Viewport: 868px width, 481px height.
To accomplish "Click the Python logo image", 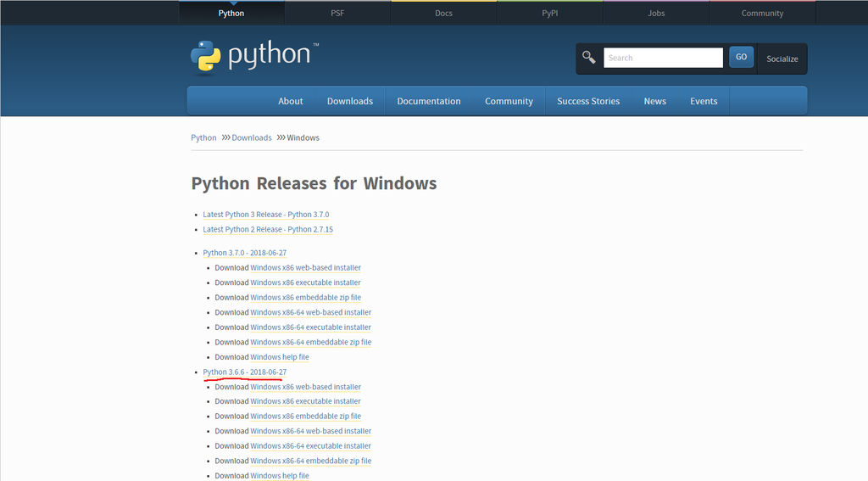I will tap(254, 57).
